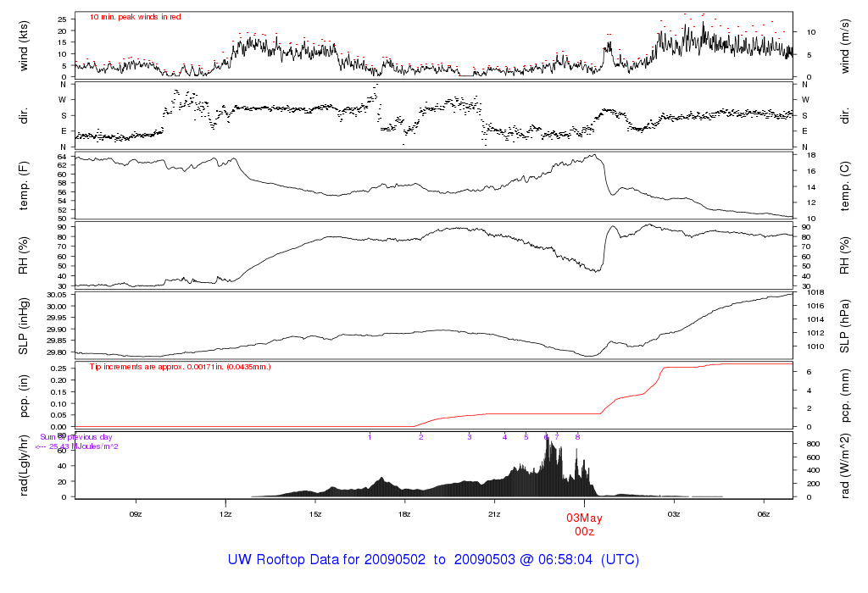
Task: Click the "09z" time axis tick
Action: click(x=136, y=514)
